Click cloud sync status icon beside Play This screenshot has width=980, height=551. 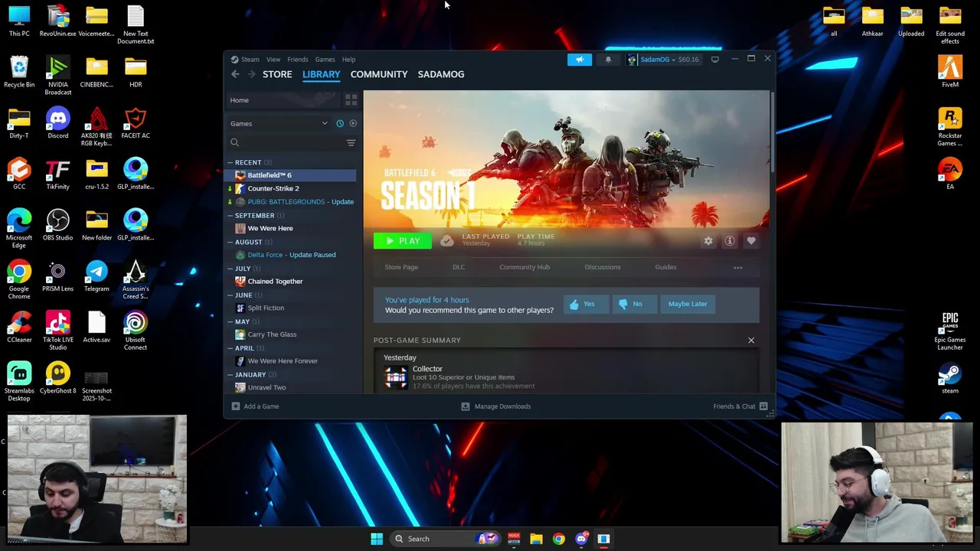click(447, 241)
